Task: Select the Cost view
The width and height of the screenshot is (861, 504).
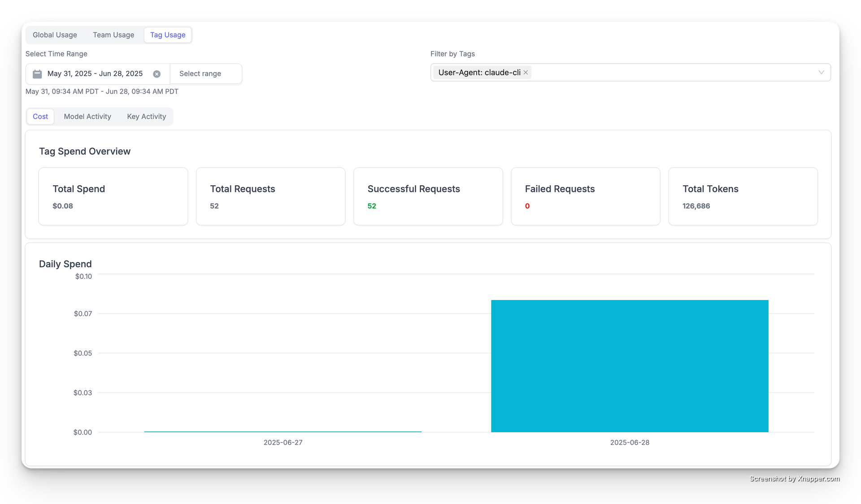Action: [x=40, y=116]
